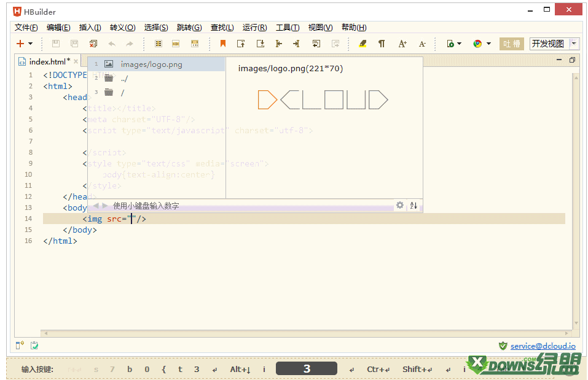Click the new view status bar icon

click(20, 345)
